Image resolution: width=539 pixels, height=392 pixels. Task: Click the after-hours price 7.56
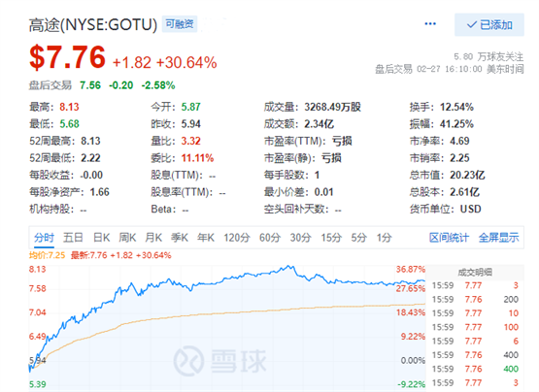90,85
